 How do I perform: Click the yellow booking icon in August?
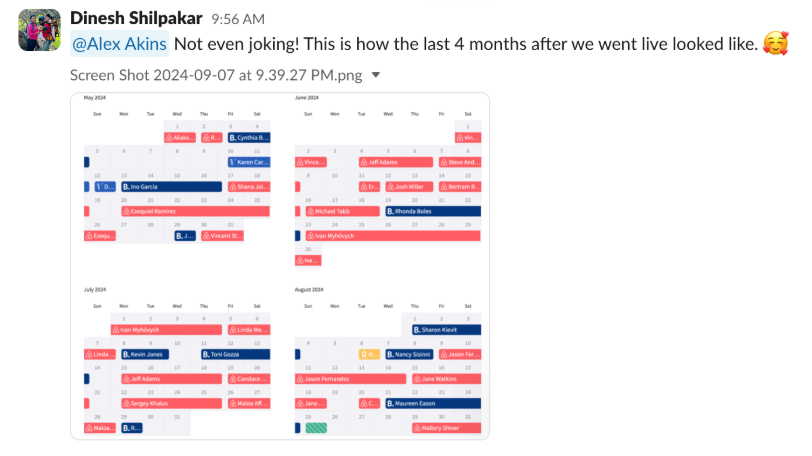point(369,354)
